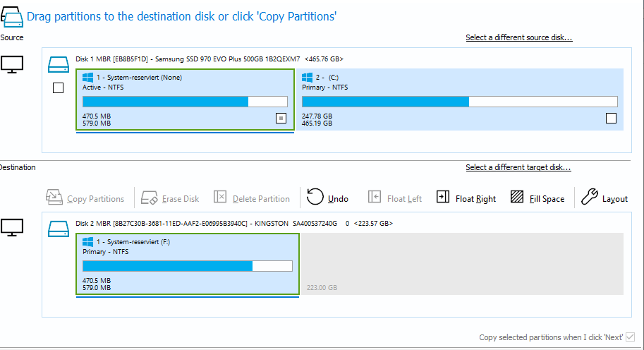Image resolution: width=644 pixels, height=350 pixels.
Task: Click the Copy Partitions icon
Action: [x=54, y=198]
